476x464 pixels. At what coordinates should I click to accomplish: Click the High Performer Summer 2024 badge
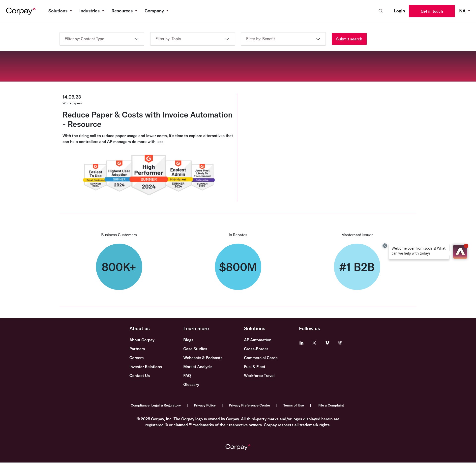149,175
